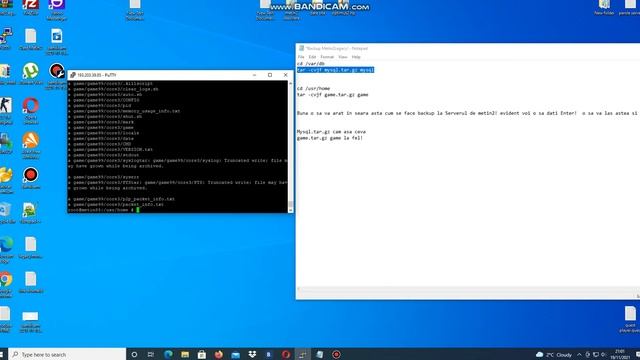This screenshot has width=640, height=360.
Task: Open Bandicam recorder from taskbar
Action: [x=336, y=354]
